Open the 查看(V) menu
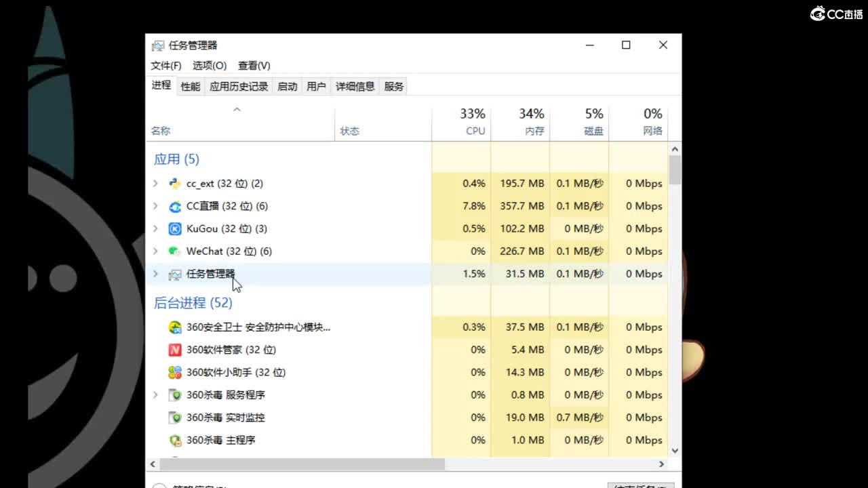The image size is (868, 488). (254, 66)
